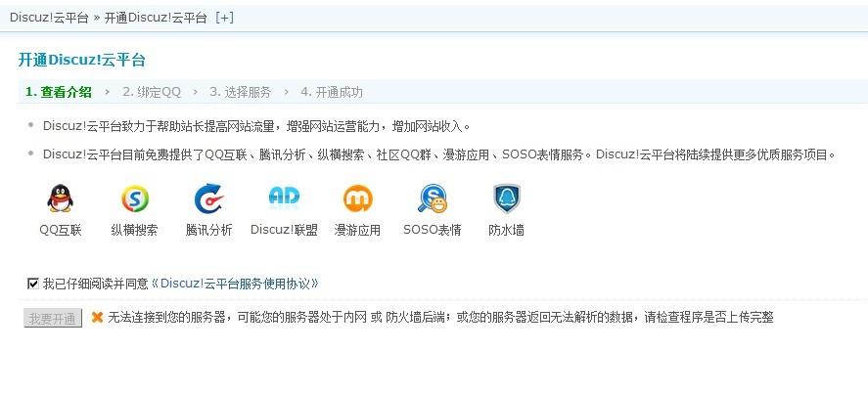Image resolution: width=868 pixels, height=395 pixels.
Task: Click the 我已仔细阅读并同意 label text
Action: pyautogui.click(x=96, y=285)
